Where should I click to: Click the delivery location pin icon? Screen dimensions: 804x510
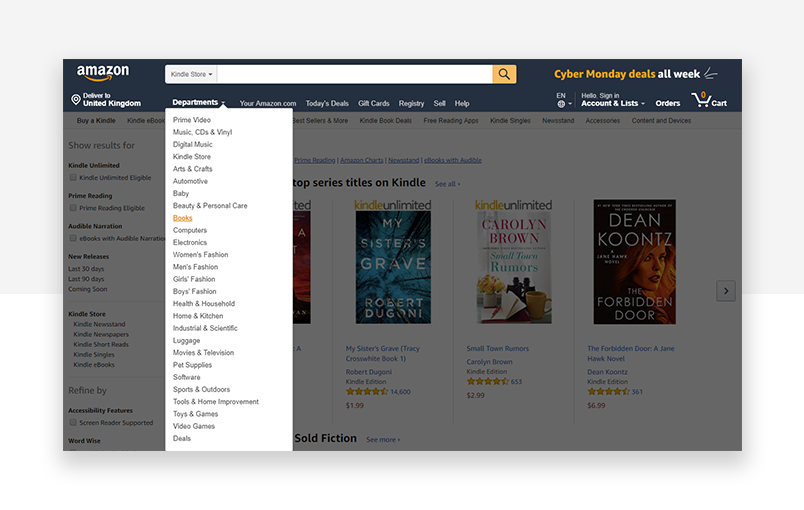[x=76, y=99]
